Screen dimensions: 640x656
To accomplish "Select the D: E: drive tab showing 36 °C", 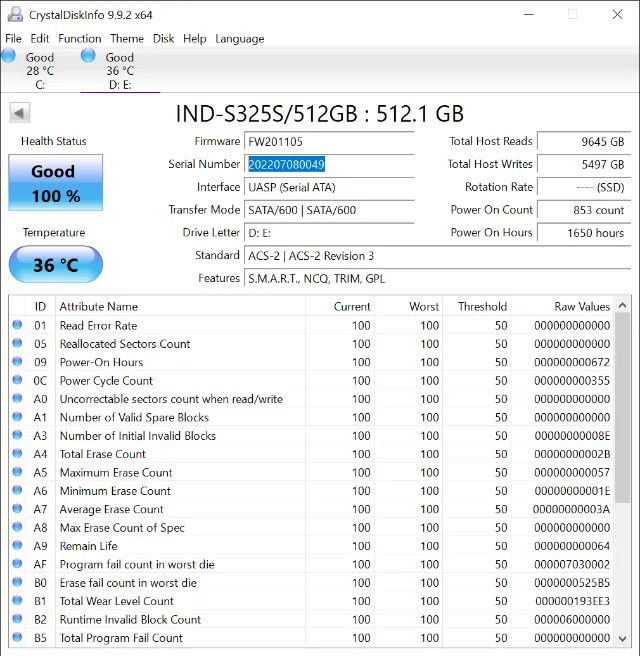I will coord(120,70).
